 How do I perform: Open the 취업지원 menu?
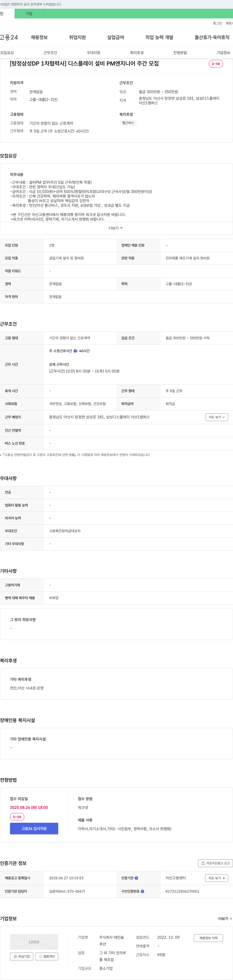pyautogui.click(x=77, y=37)
